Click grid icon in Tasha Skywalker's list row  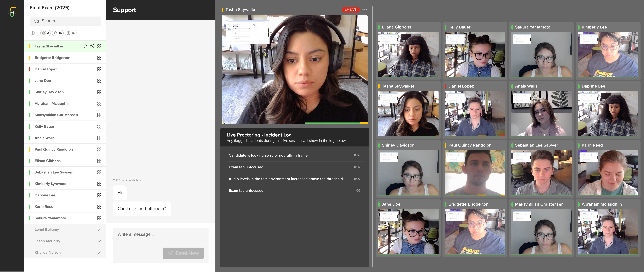click(x=99, y=46)
